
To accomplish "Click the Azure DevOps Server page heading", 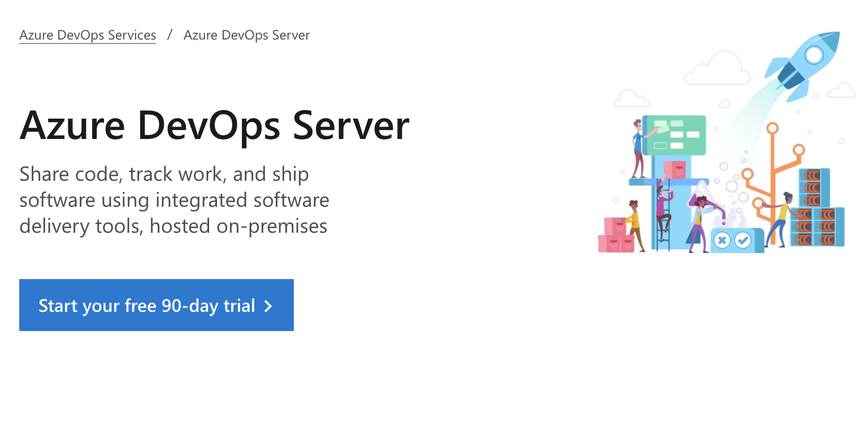I will (215, 125).
